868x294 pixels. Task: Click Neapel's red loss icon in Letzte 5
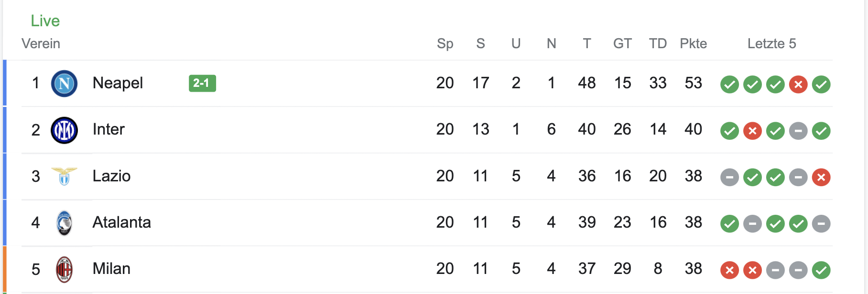click(798, 84)
